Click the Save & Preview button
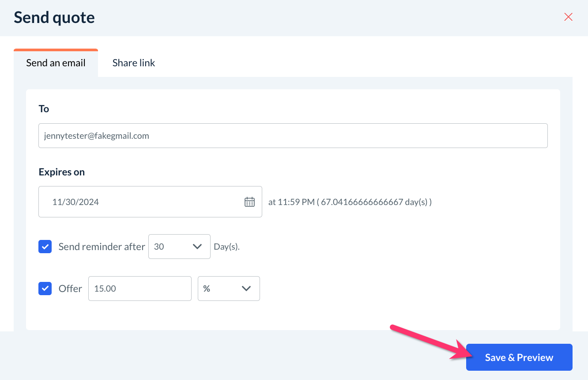Screen dimensions: 588x380 coord(519,357)
